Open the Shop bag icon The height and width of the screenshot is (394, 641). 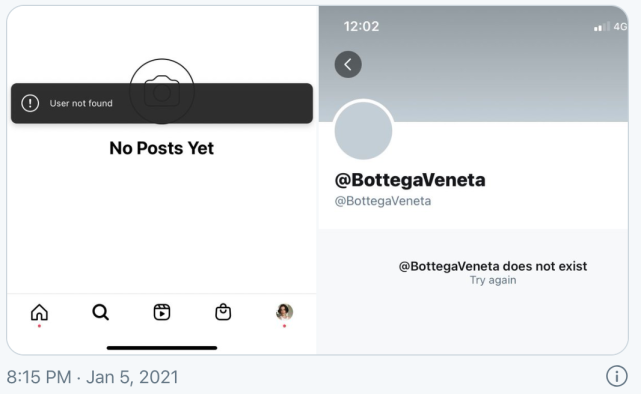pos(223,312)
